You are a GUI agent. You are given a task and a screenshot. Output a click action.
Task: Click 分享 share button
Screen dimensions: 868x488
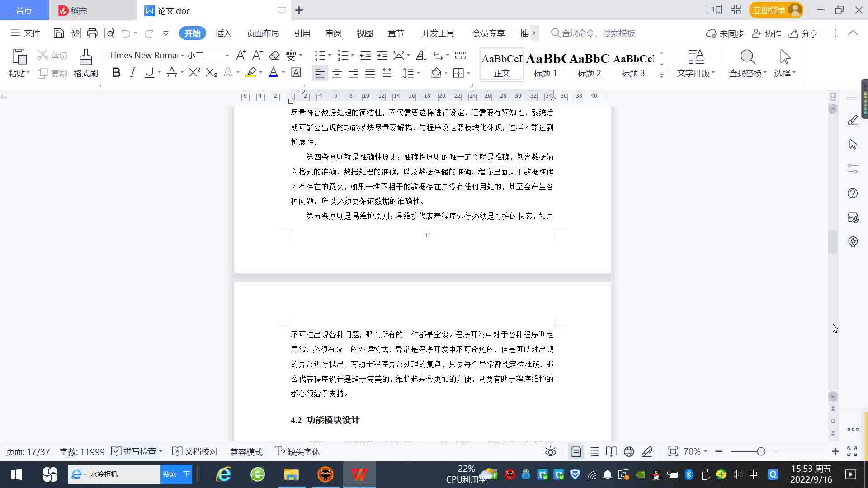(803, 33)
